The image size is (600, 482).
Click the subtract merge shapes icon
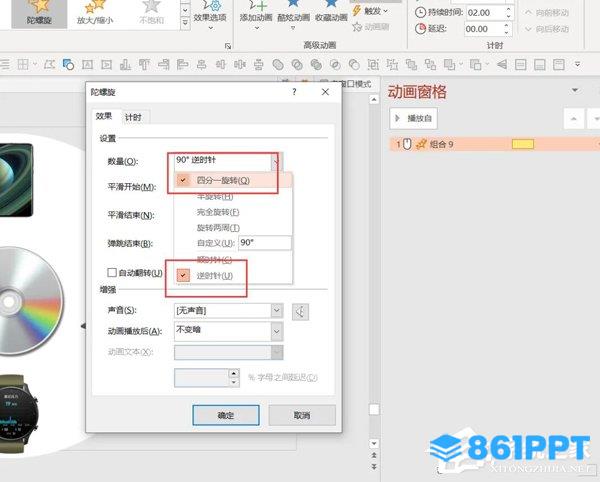pos(354,65)
